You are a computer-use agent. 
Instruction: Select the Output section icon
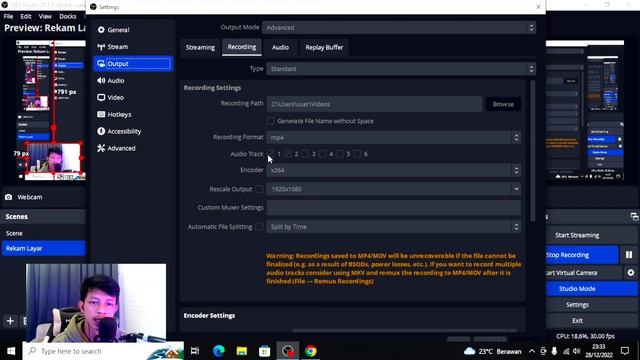(x=101, y=64)
